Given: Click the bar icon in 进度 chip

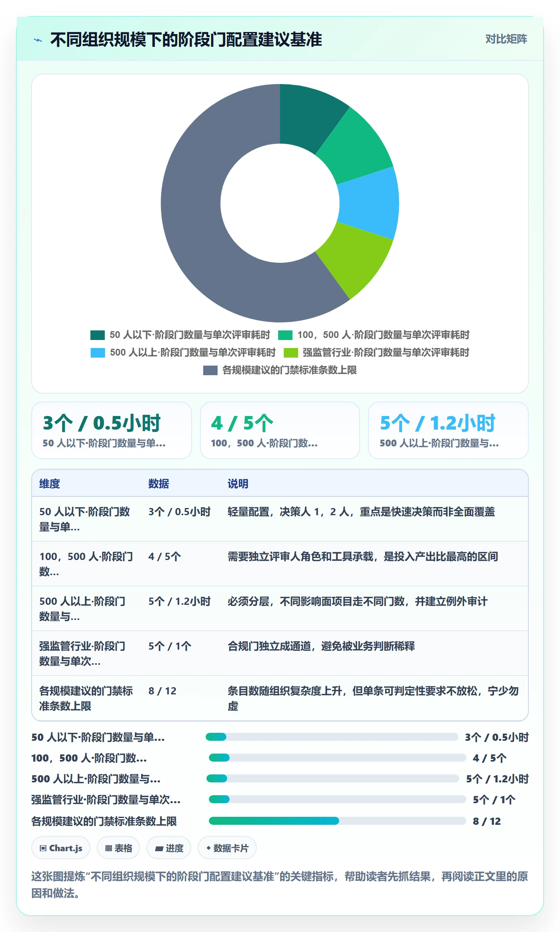Looking at the screenshot, I should (159, 848).
